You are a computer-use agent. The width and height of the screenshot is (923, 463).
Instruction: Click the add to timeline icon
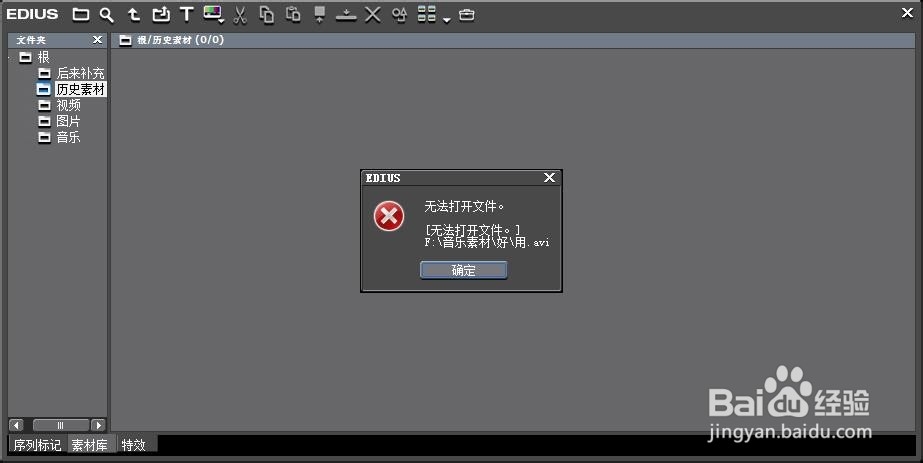346,15
